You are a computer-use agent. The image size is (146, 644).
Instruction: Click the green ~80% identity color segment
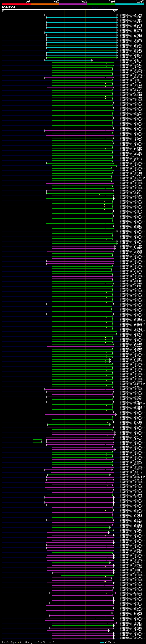(101, 4)
